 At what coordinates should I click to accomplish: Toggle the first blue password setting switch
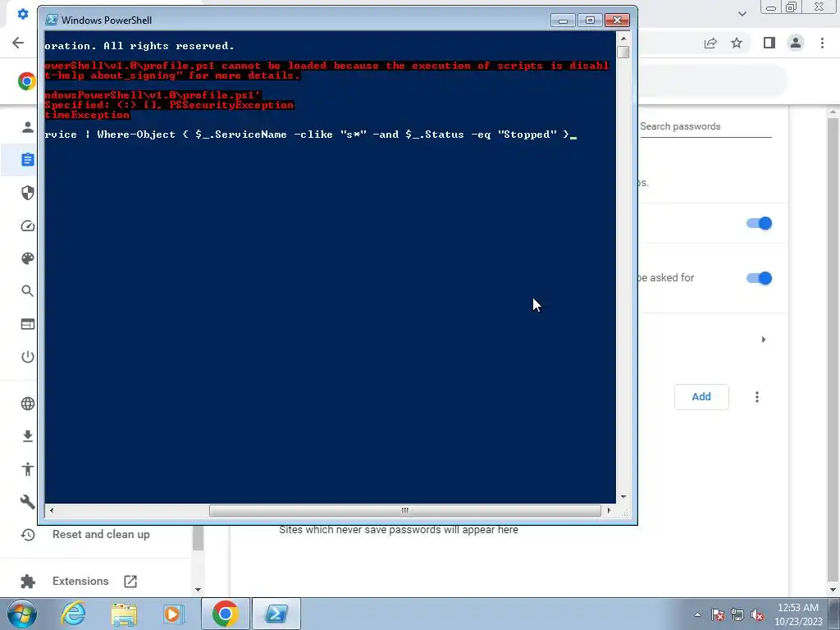pyautogui.click(x=759, y=223)
